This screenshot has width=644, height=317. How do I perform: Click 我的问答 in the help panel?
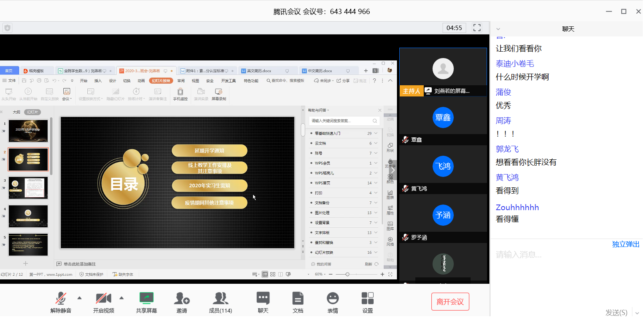[321, 264]
